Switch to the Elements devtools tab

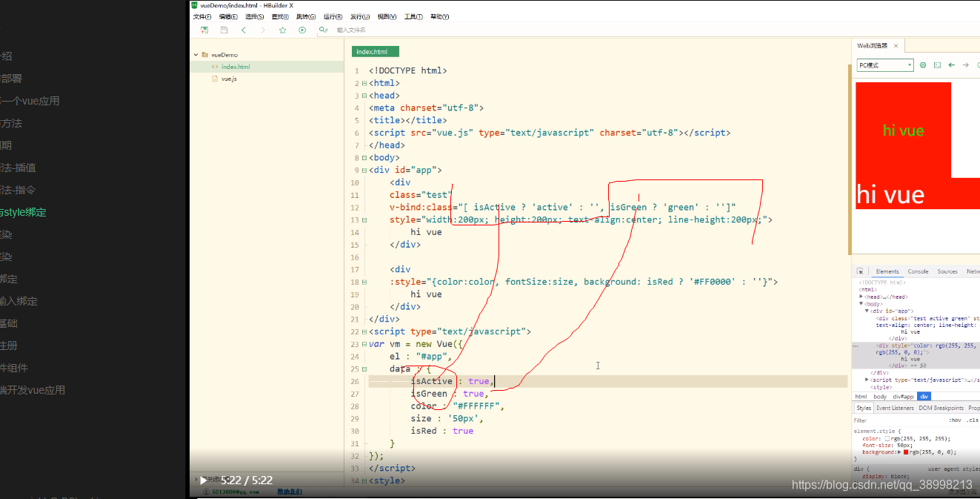887,271
